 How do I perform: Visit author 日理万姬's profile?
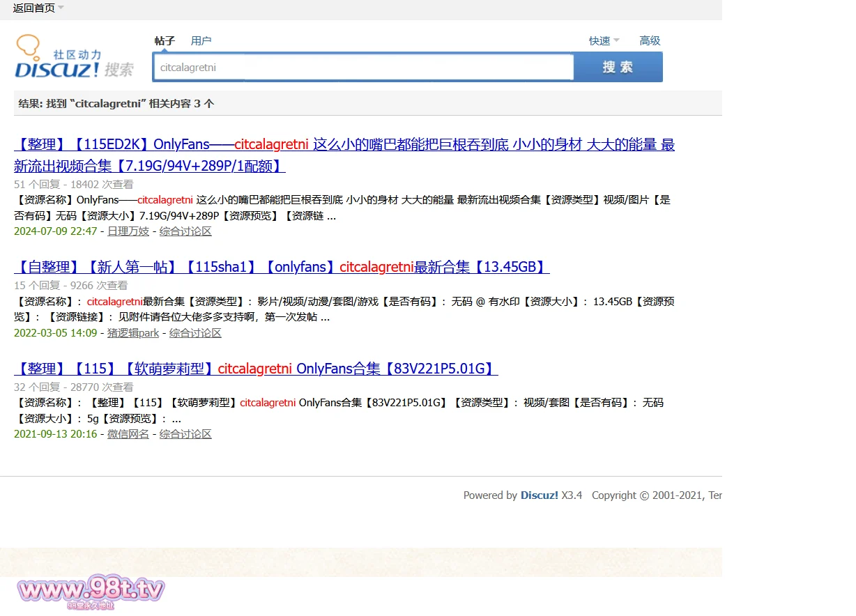click(x=128, y=231)
